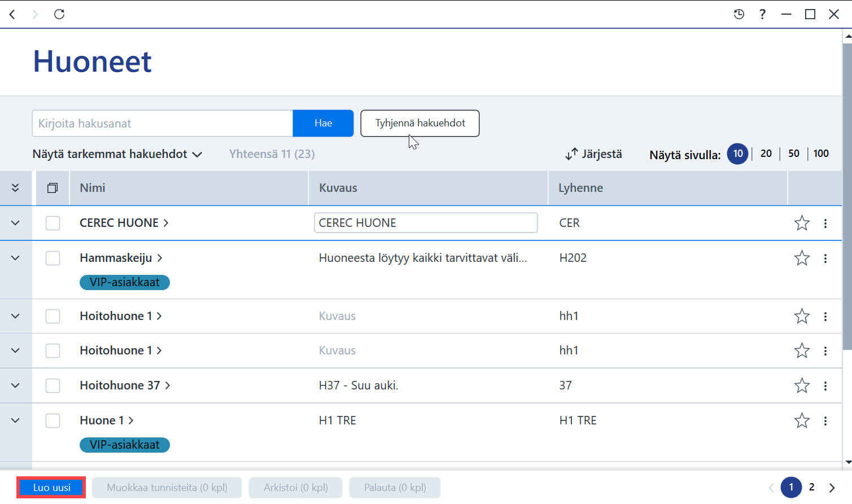Viewport: 852px width, 504px height.
Task: Click the Järjestä sort icon
Action: click(x=571, y=154)
